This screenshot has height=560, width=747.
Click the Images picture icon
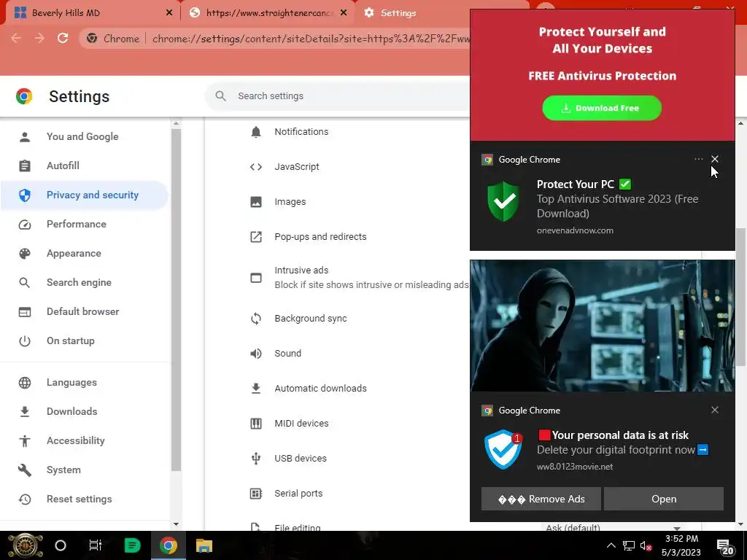coord(256,202)
